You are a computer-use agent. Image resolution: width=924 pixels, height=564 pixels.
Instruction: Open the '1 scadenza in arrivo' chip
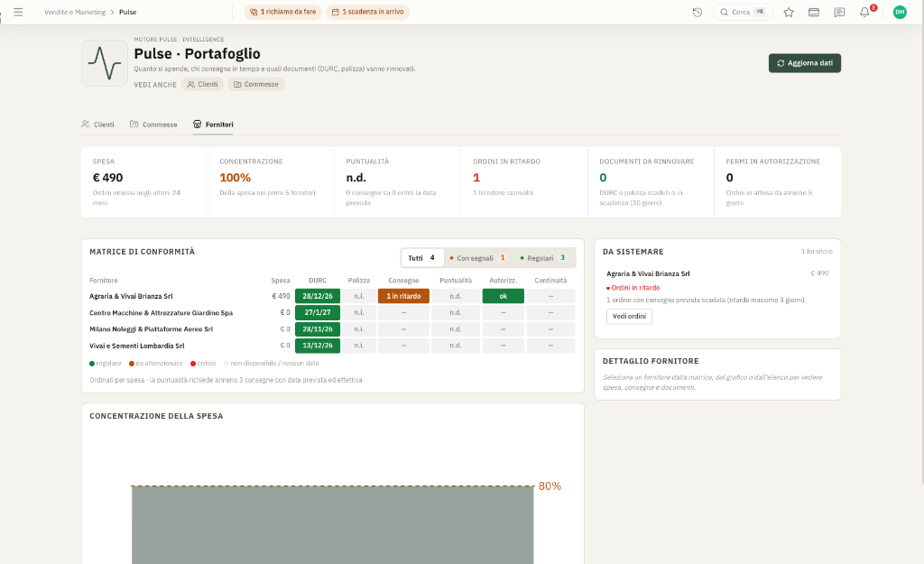coord(368,12)
